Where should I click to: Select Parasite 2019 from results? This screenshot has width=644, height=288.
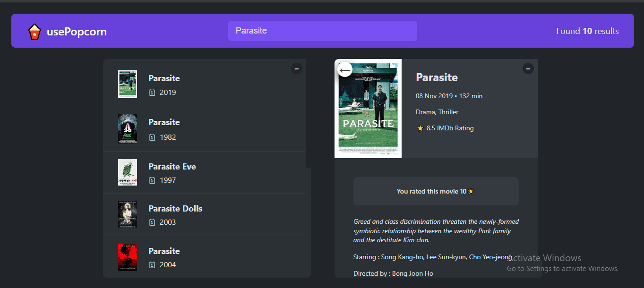click(164, 78)
